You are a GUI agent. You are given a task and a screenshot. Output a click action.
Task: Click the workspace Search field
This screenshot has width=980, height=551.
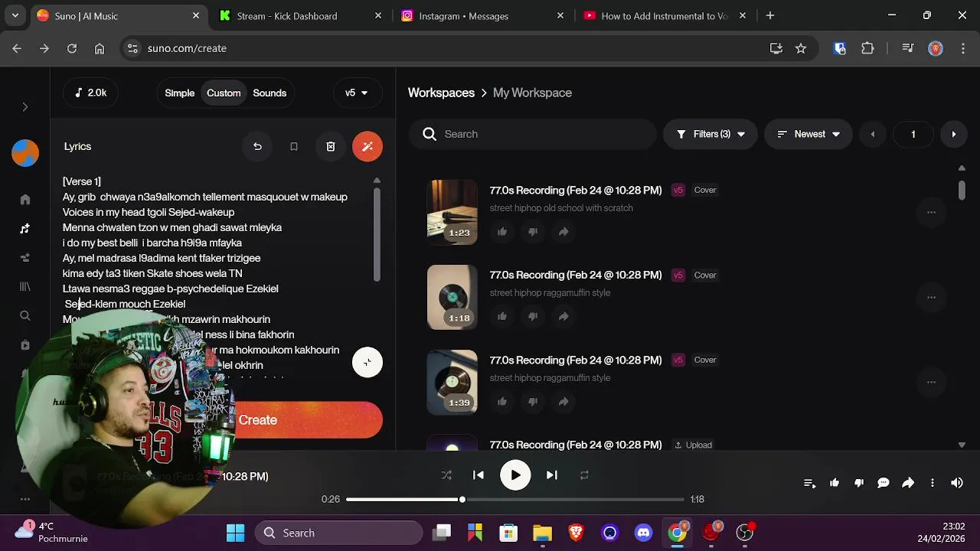[x=532, y=134]
